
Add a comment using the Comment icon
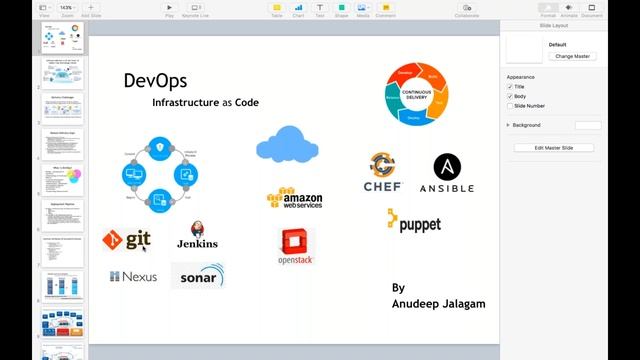coord(386,8)
